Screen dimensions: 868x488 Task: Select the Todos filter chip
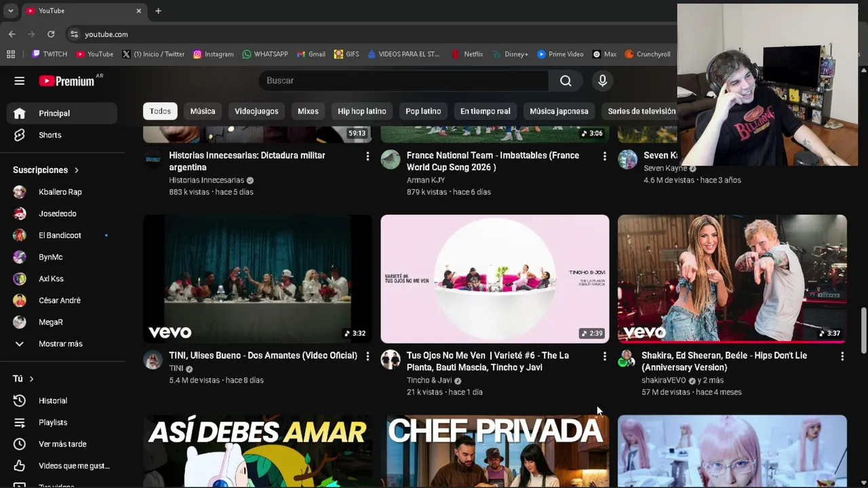[x=160, y=111]
